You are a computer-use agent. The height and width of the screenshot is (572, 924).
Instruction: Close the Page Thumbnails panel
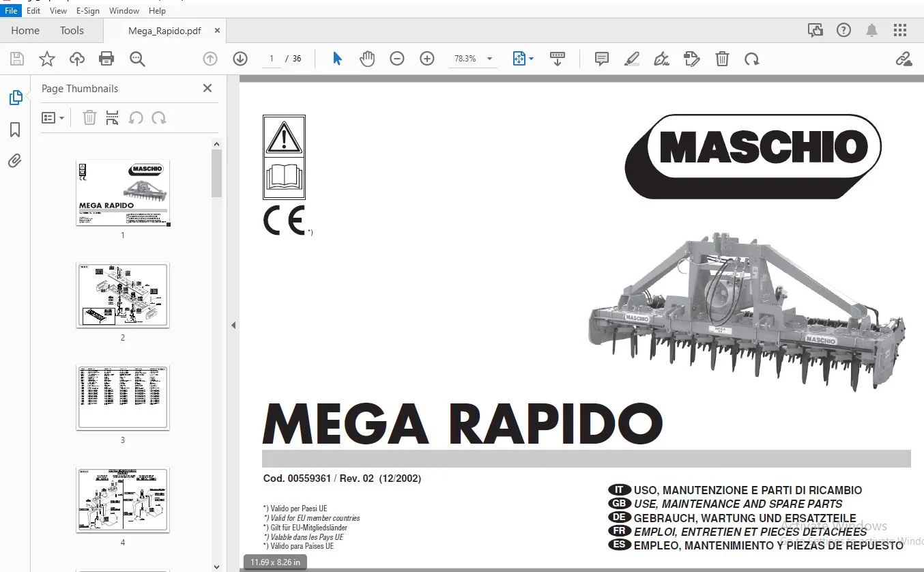coord(207,88)
